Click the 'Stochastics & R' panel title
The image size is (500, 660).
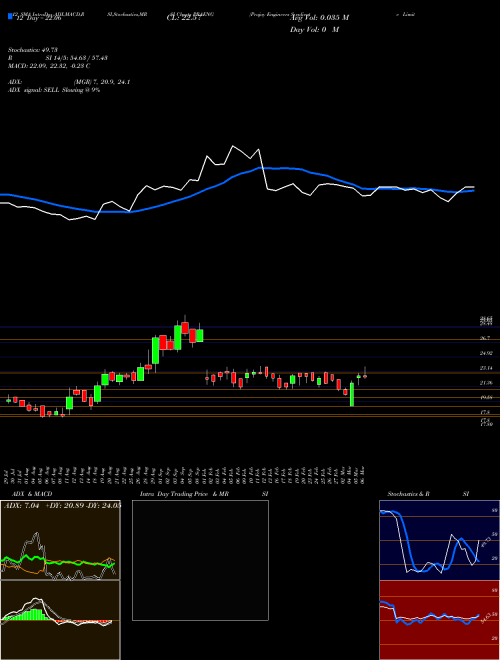[408, 494]
